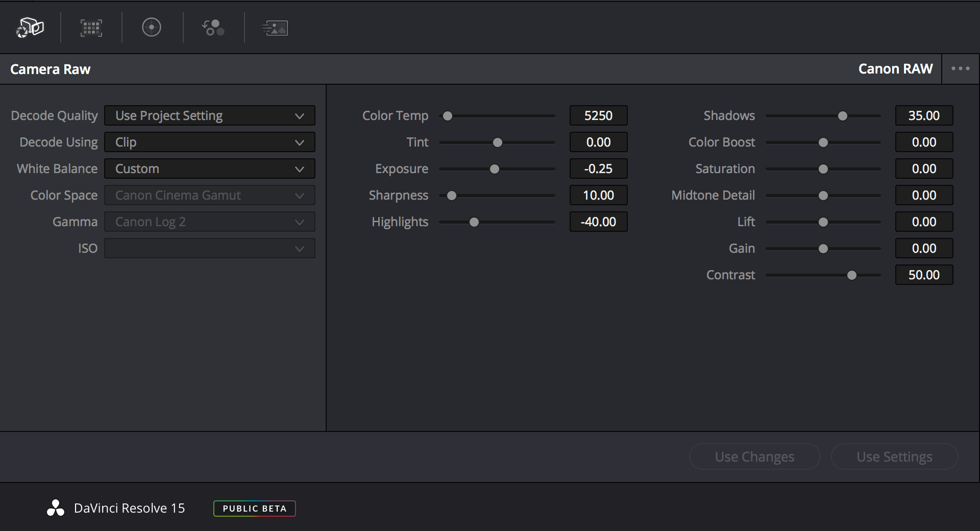Click the Use Changes button
This screenshot has width=980, height=531.
pyautogui.click(x=754, y=456)
